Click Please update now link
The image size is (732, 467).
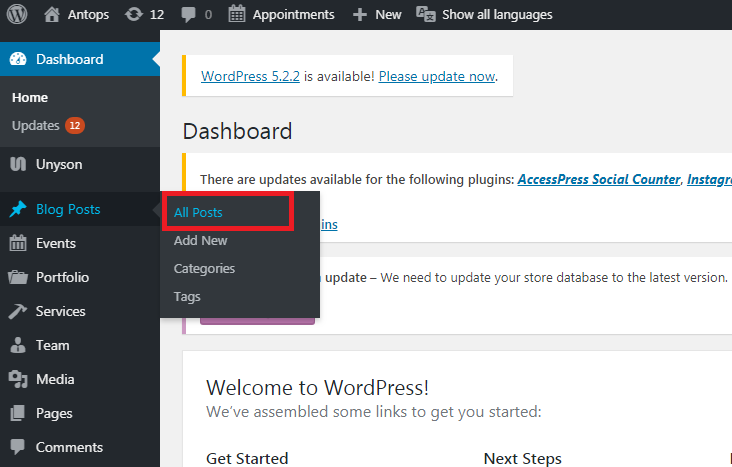pyautogui.click(x=437, y=76)
